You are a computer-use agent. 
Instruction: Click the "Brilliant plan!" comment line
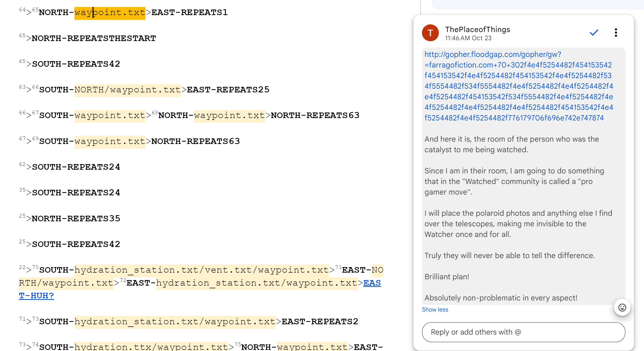point(447,277)
